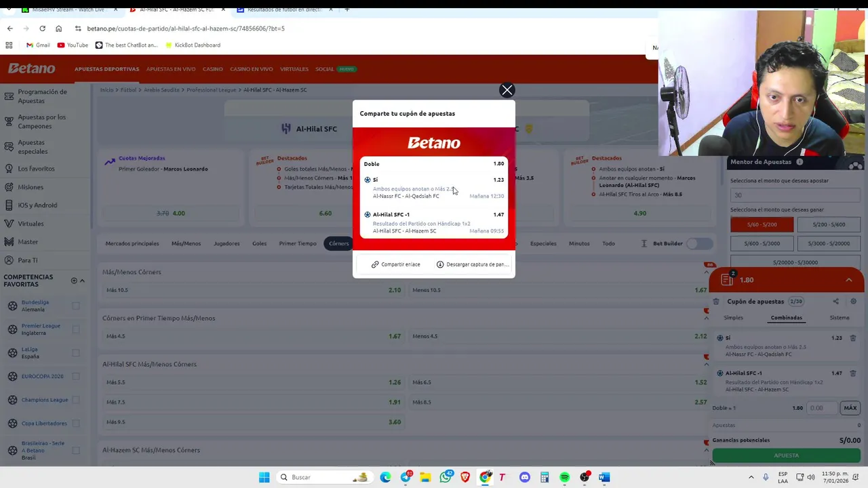Switch to the Minutos tab

579,243
